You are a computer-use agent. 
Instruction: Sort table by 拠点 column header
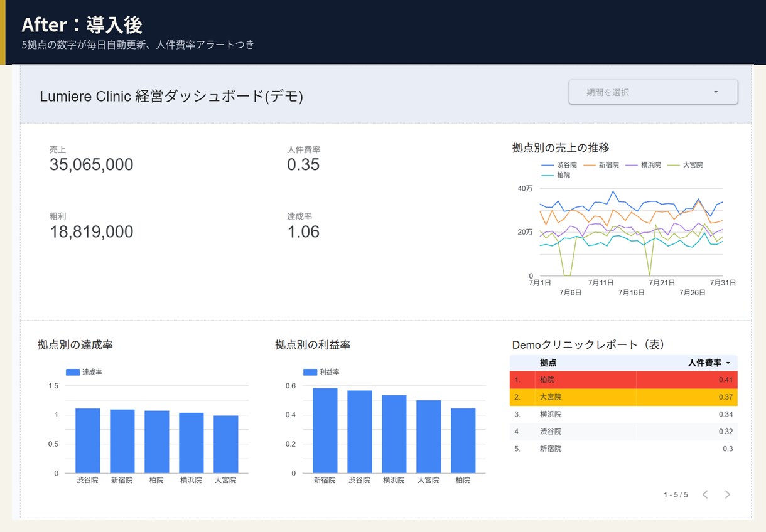[548, 363]
